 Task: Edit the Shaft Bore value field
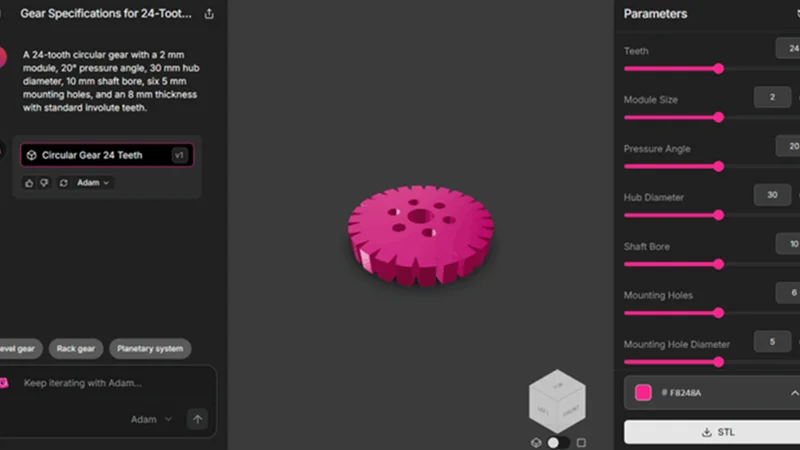coord(788,244)
